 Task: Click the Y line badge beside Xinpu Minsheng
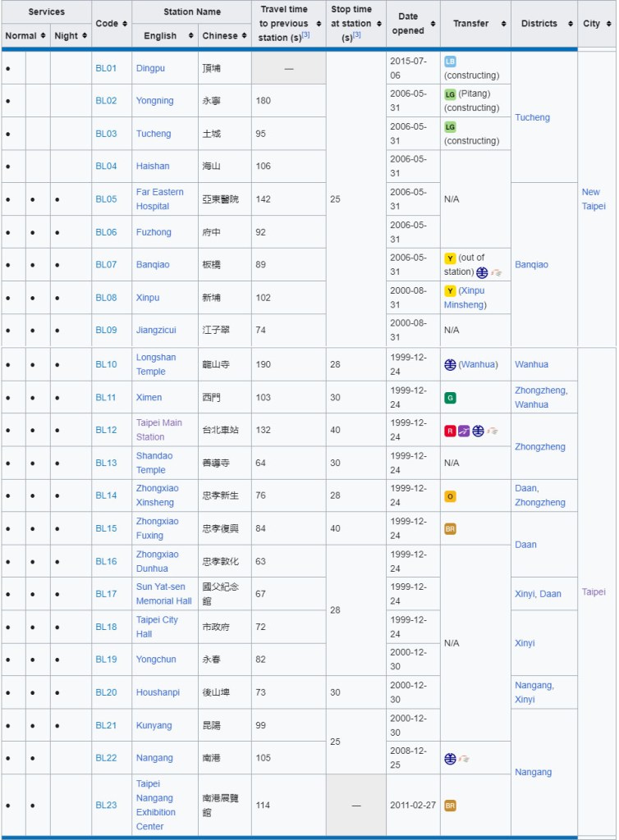pos(450,291)
